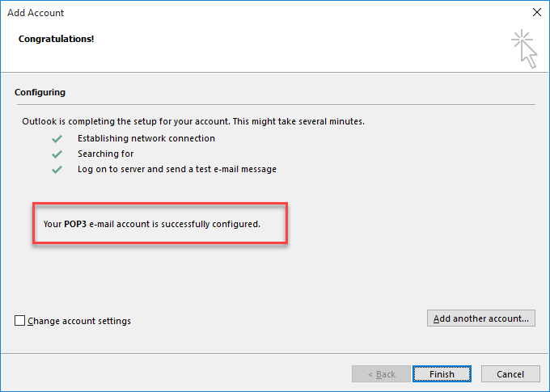
Task: Click 'Outlook is completing the setup' message
Action: [193, 122]
